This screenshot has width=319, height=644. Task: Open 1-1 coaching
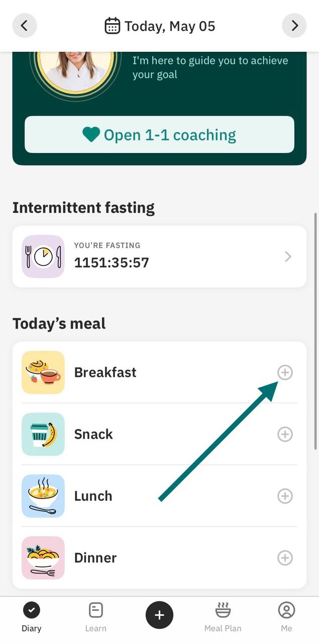[x=159, y=134]
